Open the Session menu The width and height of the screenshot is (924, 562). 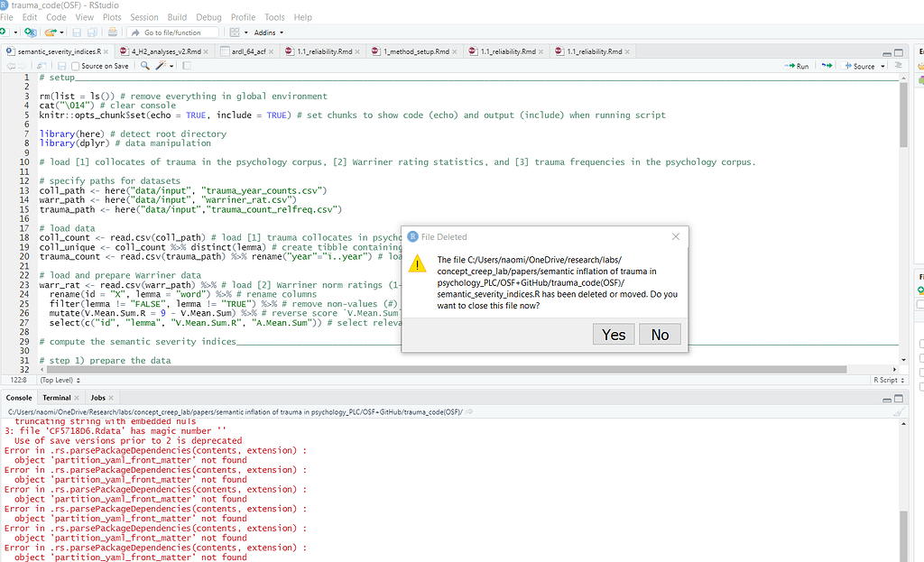click(144, 16)
